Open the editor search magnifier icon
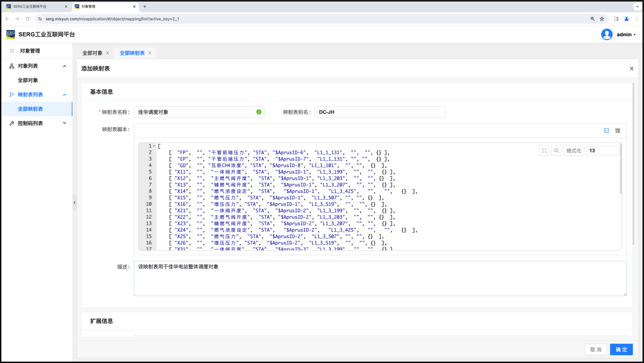The image size is (644, 363). coord(556,151)
